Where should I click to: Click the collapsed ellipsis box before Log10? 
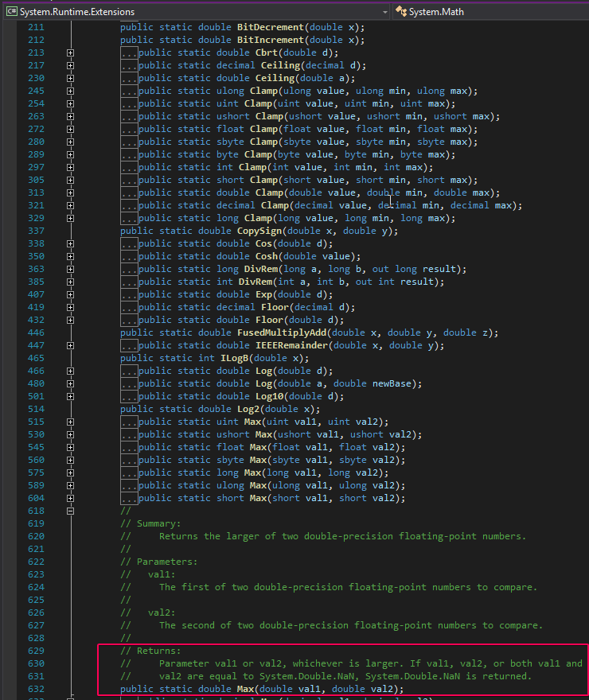tap(129, 396)
